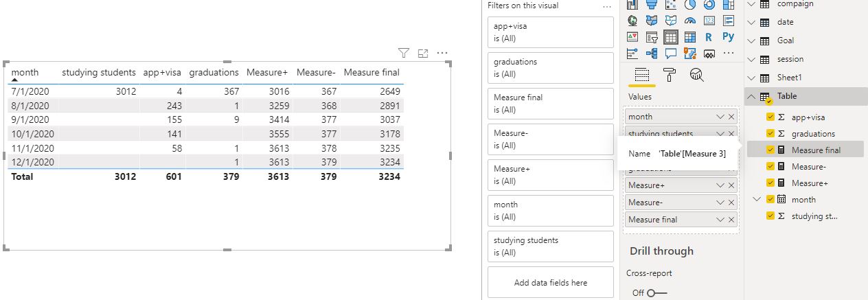868x300 pixels.
Task: Open more visuals ellipsis in Visualizations
Action: pos(729,54)
